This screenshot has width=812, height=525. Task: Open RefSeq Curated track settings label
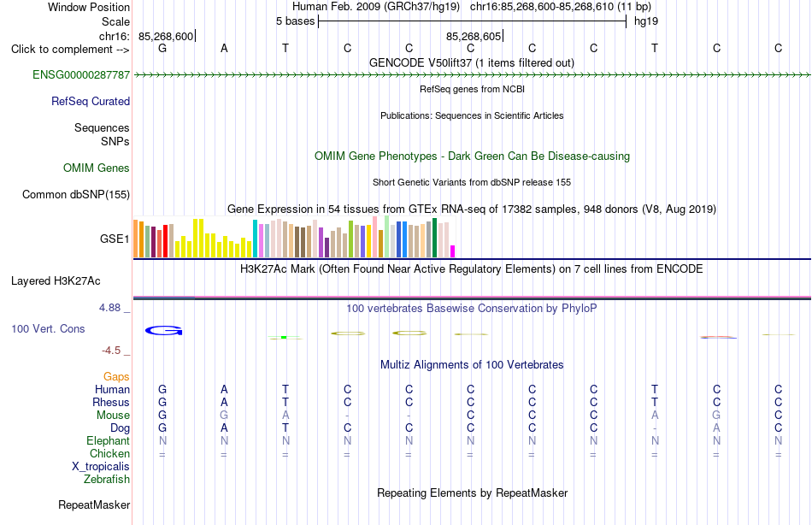pyautogui.click(x=90, y=101)
